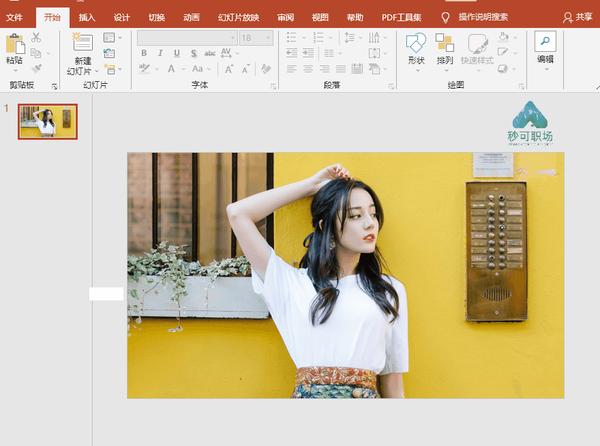600x446 pixels.
Task: Click the Paste (粘贴) icon
Action: coord(14,44)
